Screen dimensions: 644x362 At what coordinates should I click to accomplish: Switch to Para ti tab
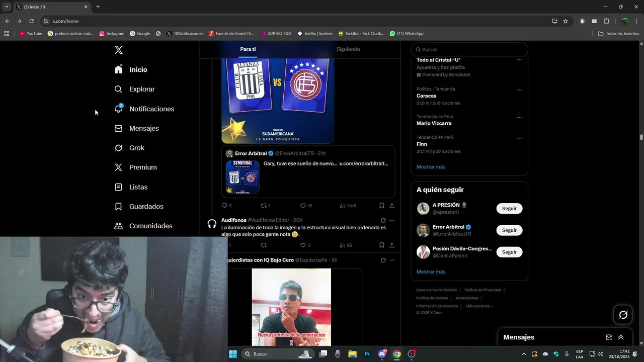[248, 49]
